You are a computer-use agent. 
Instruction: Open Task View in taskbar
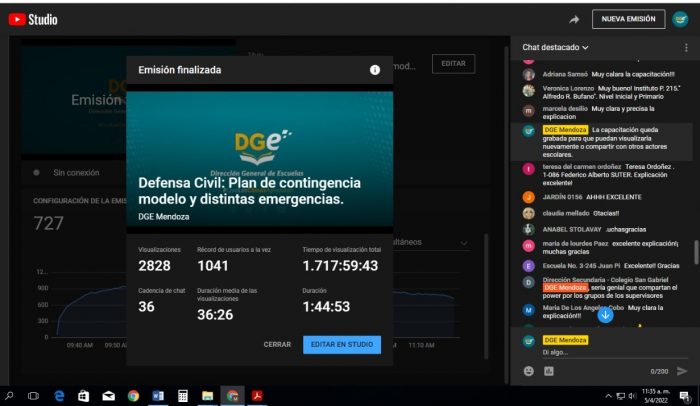tap(33, 396)
